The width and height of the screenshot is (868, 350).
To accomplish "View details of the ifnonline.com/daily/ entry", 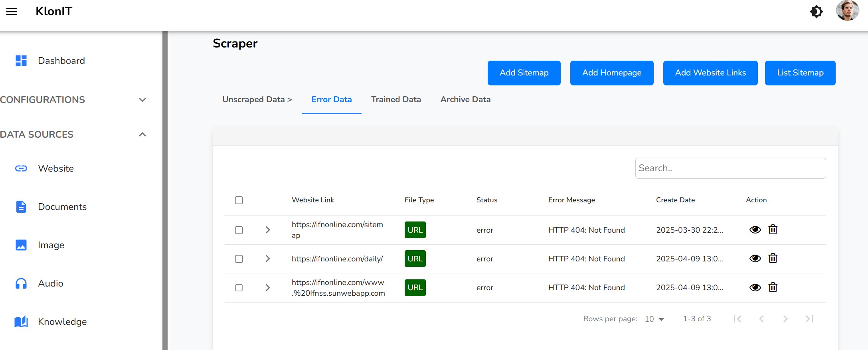I will coord(755,259).
